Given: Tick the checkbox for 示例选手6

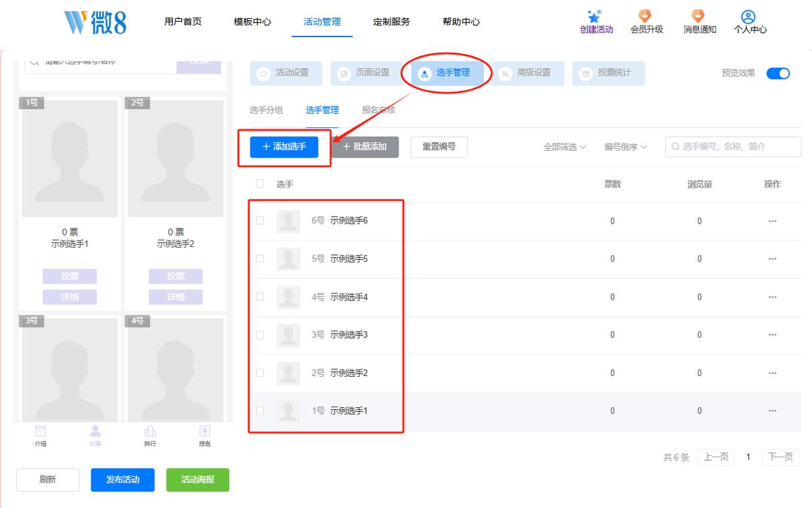Looking at the screenshot, I should pyautogui.click(x=260, y=221).
